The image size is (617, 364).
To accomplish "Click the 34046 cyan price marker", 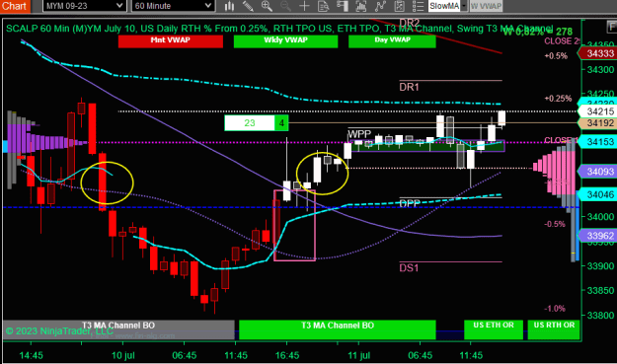I will [598, 194].
